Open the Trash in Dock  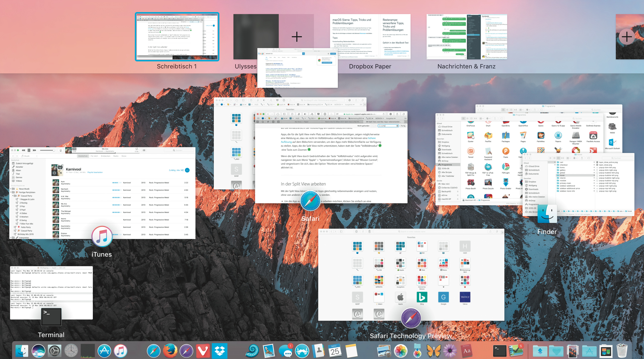622,351
